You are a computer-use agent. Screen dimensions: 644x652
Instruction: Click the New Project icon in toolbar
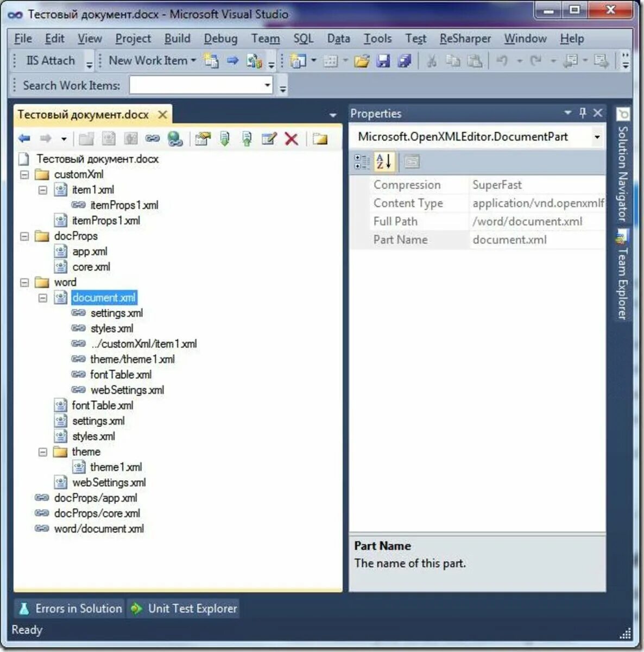point(298,61)
